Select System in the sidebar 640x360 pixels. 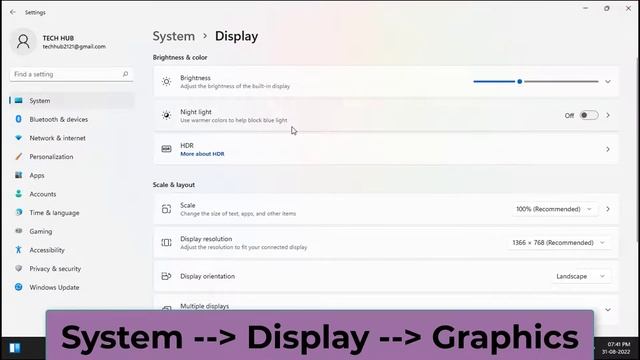pyautogui.click(x=72, y=100)
